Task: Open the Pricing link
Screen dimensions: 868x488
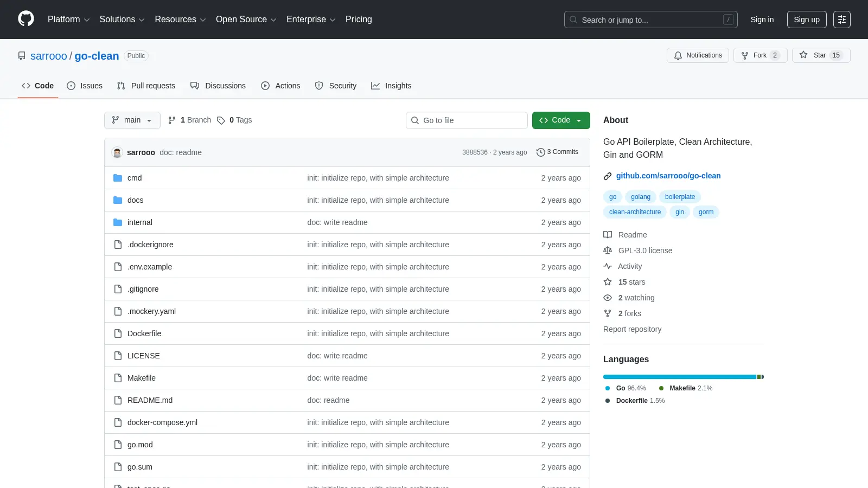Action: click(x=359, y=20)
